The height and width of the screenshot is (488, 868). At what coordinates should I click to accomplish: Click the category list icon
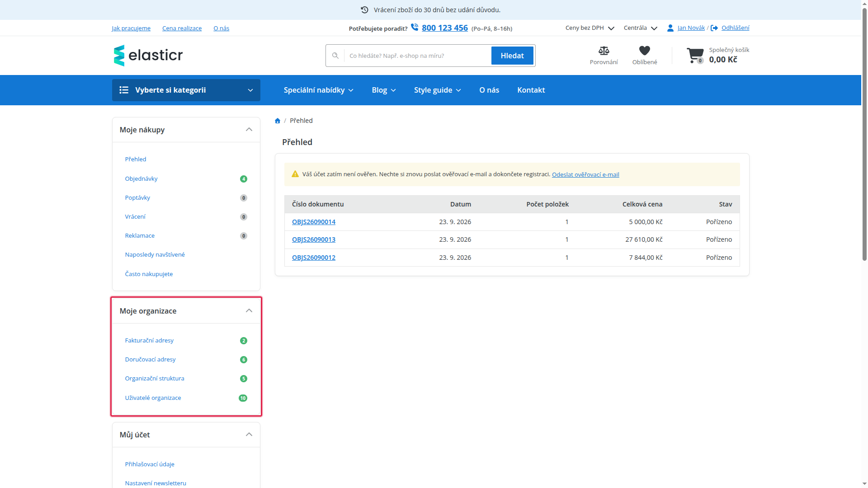pos(124,90)
